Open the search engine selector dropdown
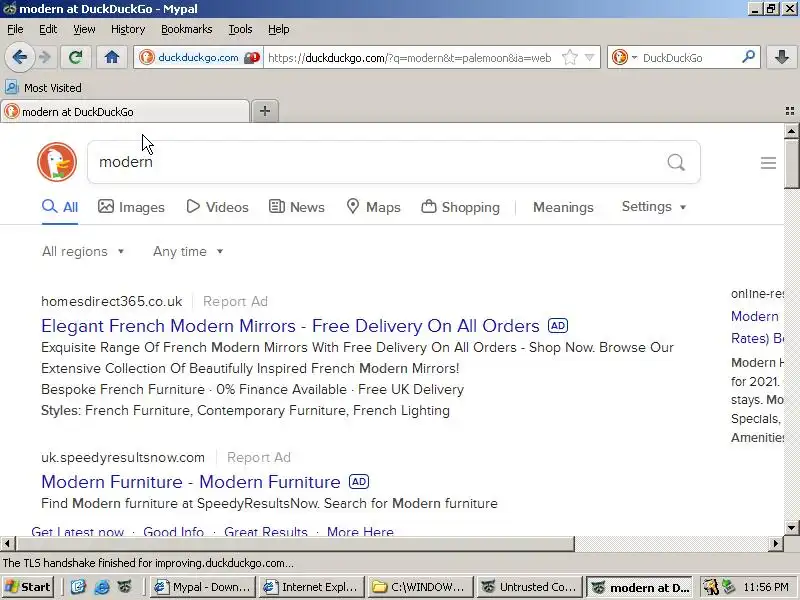The height and width of the screenshot is (600, 800). (624, 58)
